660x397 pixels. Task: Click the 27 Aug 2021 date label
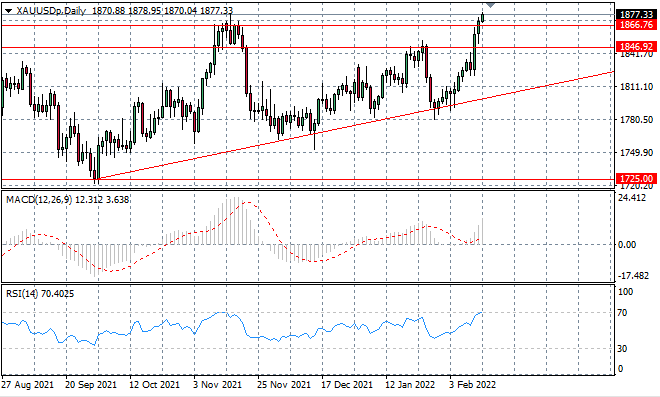pos(27,384)
